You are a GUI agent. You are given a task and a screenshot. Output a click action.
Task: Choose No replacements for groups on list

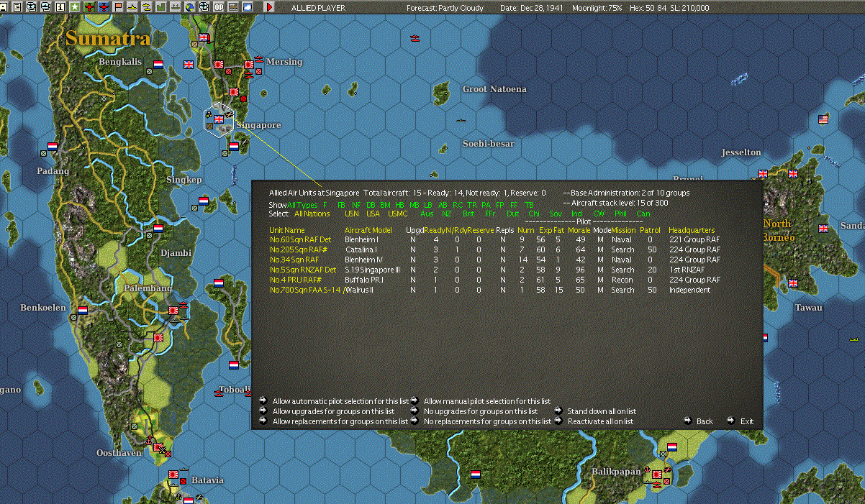(488, 421)
